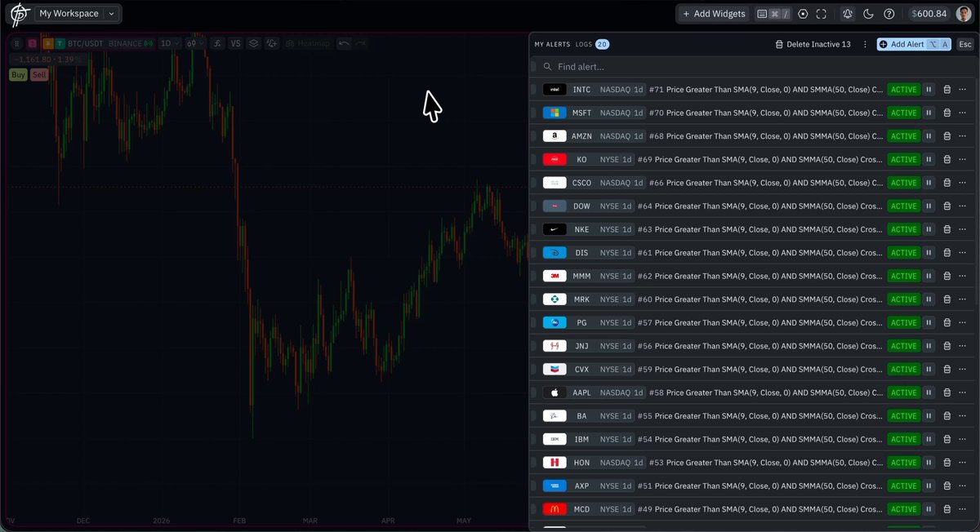Toggle fullscreen mode
Viewport: 980px width, 532px height.
(821, 14)
